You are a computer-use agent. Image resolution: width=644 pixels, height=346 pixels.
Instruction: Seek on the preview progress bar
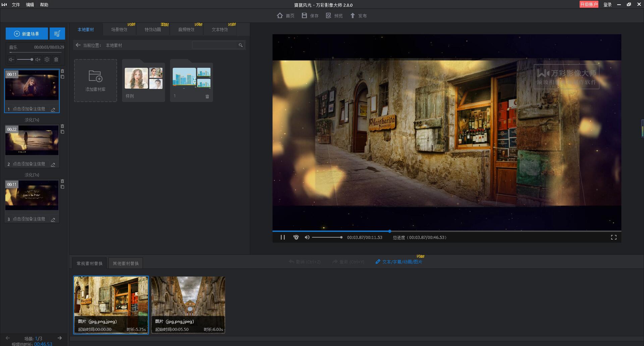pos(447,231)
